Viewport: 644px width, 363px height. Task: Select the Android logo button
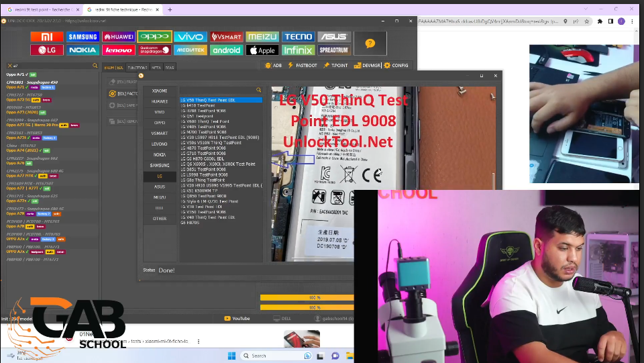click(226, 50)
